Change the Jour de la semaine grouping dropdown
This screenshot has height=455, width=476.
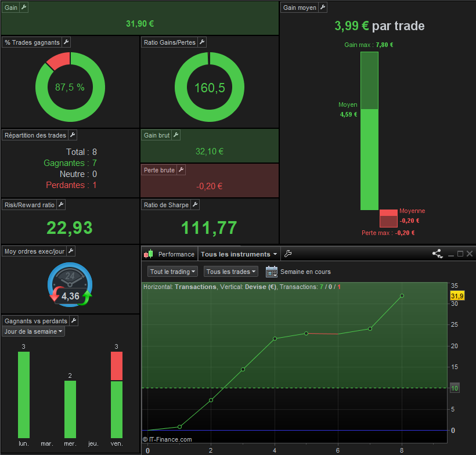coord(34,331)
